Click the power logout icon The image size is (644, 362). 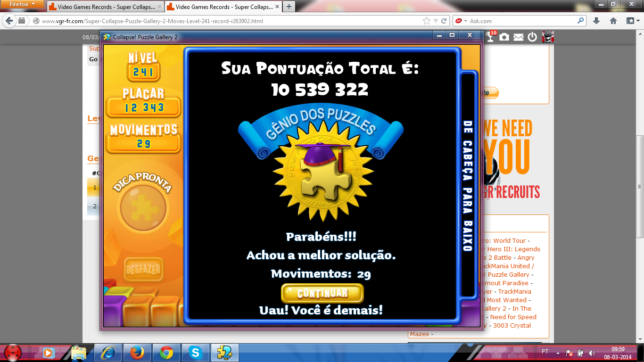pyautogui.click(x=532, y=37)
